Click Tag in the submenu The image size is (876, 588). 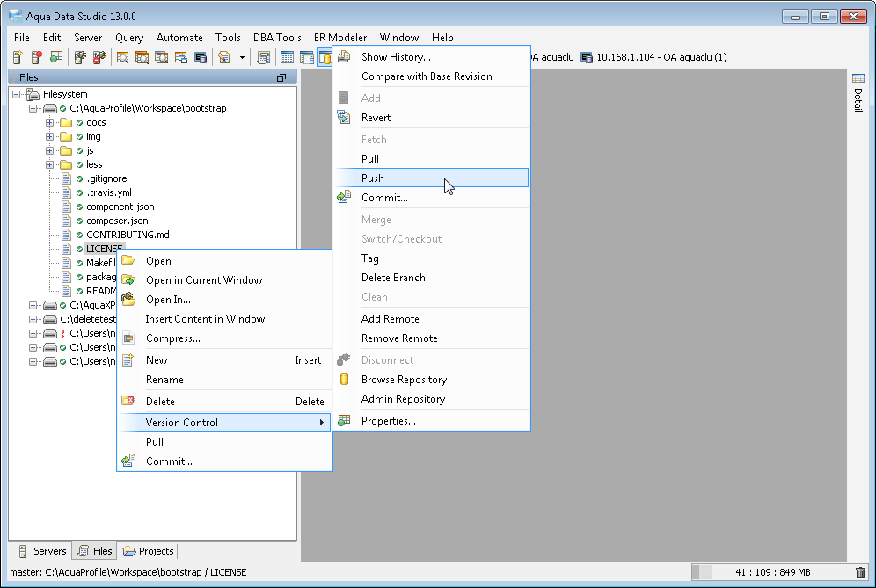pos(431,258)
